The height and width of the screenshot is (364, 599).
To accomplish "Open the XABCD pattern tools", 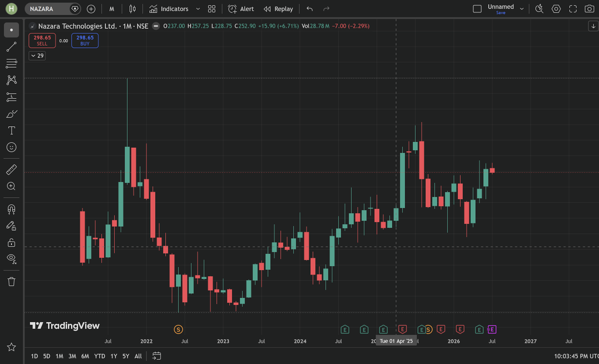I will point(11,80).
